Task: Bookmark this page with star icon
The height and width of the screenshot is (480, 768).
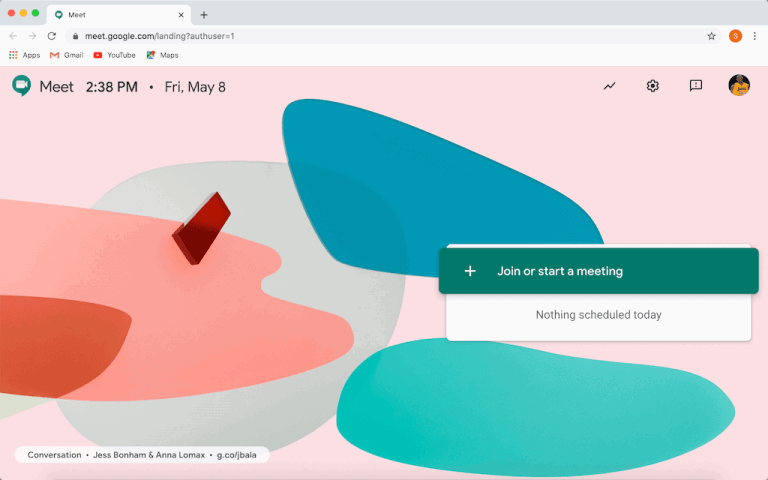Action: [711, 36]
